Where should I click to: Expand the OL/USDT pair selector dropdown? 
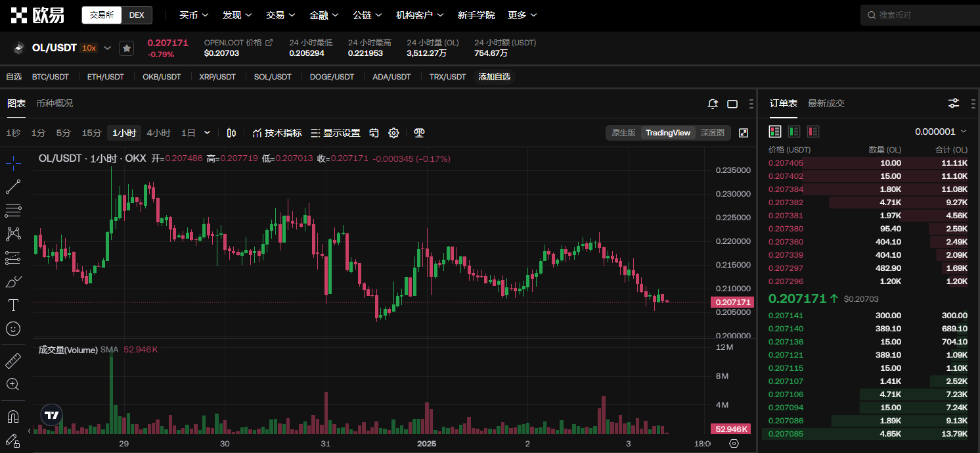(108, 48)
